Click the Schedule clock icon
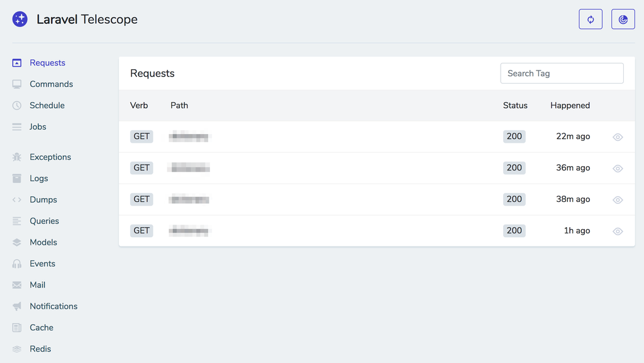This screenshot has height=363, width=644. tap(17, 106)
